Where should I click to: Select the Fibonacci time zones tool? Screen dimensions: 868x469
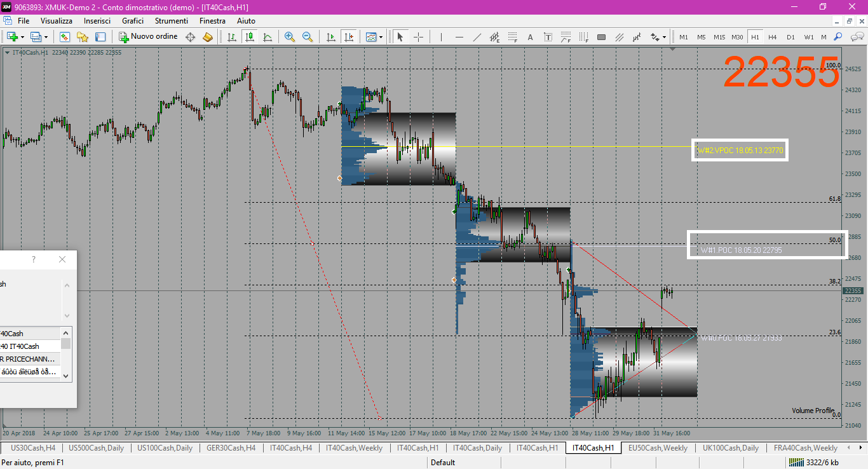(x=583, y=37)
